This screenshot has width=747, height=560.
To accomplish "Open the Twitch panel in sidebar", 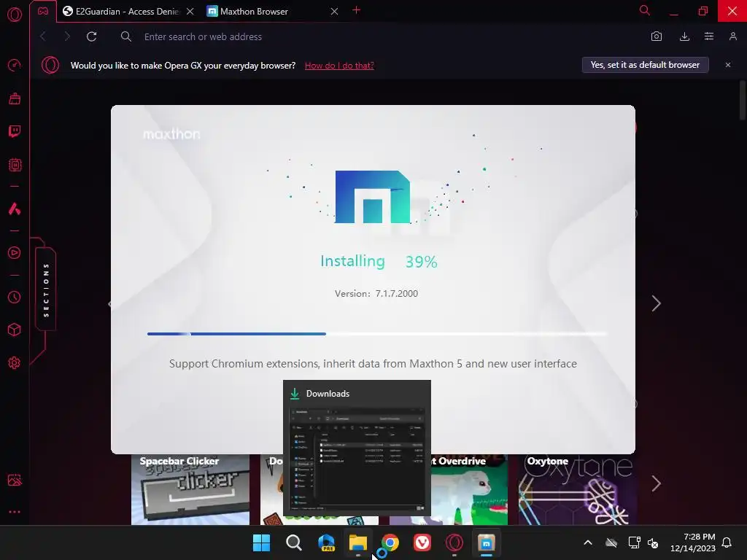I will pos(15,131).
